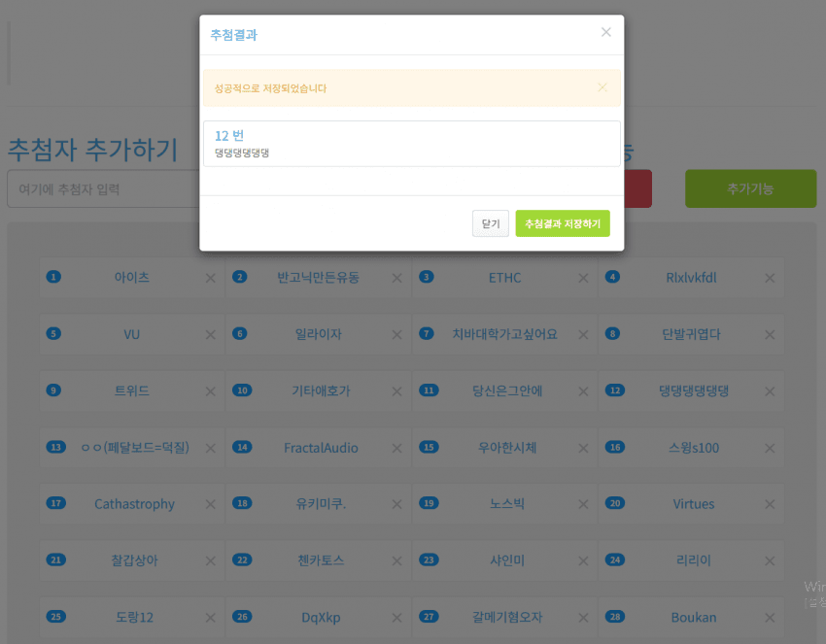Screen dimensions: 826x644
Task: Remove entrant 아이츠 with its X icon
Action: coord(210,278)
